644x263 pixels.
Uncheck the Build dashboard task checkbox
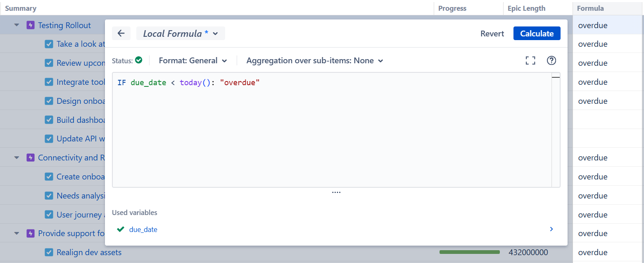49,120
